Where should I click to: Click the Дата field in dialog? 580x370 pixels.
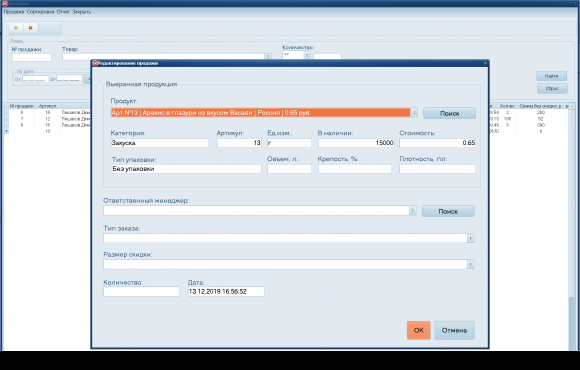[x=226, y=292]
